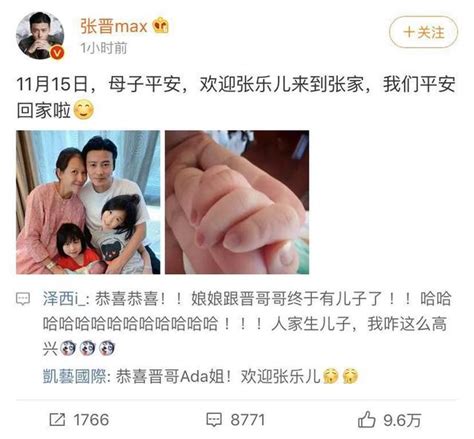This screenshot has height=439, width=474.
Task: Tap the repost count 1766
Action: (91, 420)
